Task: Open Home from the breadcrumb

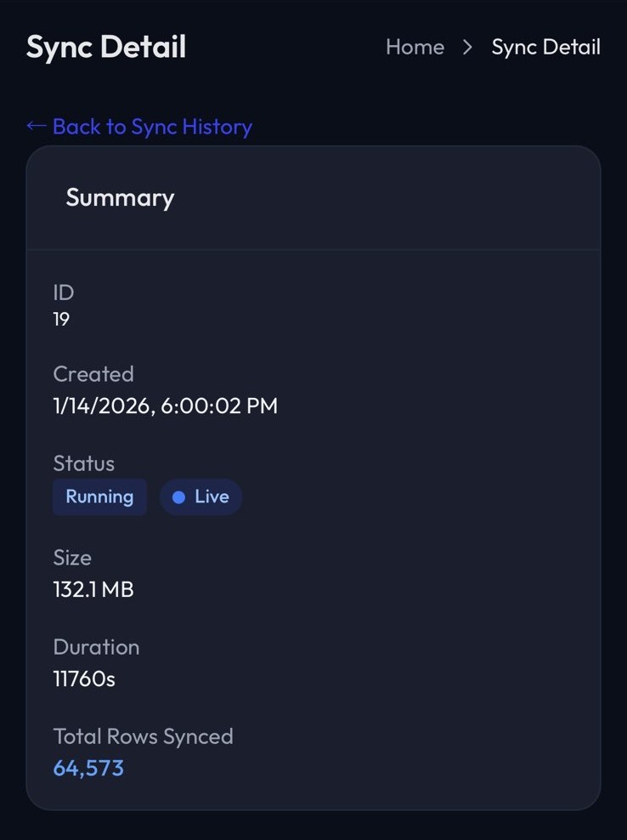Action: pyautogui.click(x=415, y=48)
